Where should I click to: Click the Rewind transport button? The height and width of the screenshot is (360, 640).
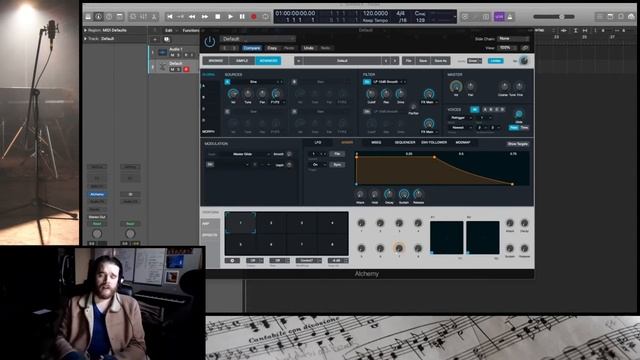(x=192, y=17)
